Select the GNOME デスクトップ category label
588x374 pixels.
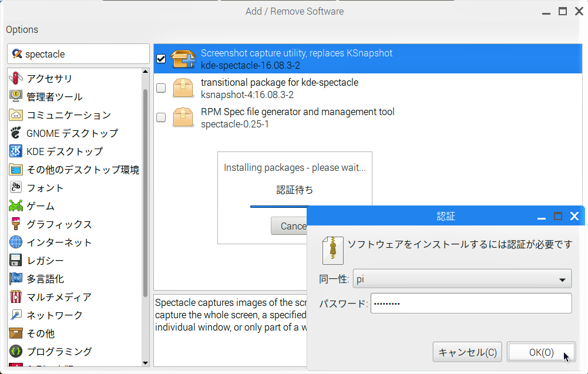click(72, 133)
